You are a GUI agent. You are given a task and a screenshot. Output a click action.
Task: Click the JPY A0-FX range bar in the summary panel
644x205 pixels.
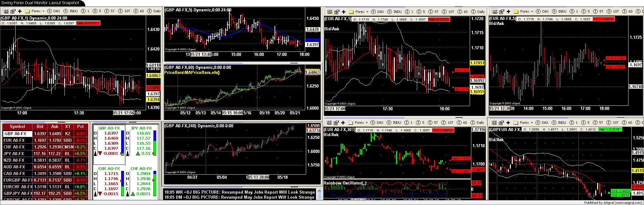click(155, 143)
